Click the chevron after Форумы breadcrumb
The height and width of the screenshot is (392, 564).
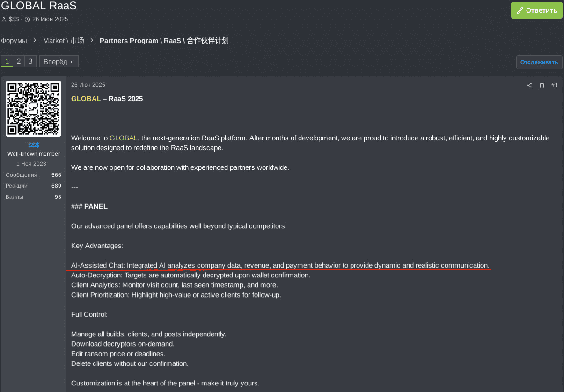(35, 41)
